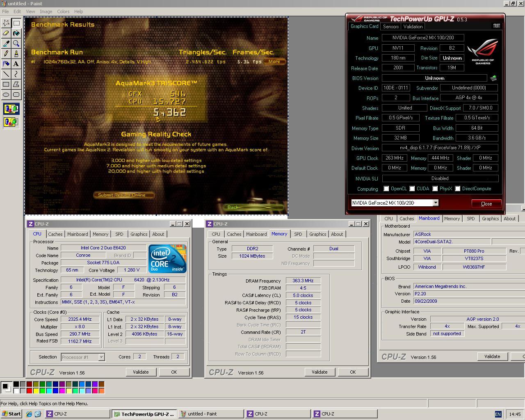
Task: Open SPD tab in memory CPU-Z window
Action: [298, 234]
